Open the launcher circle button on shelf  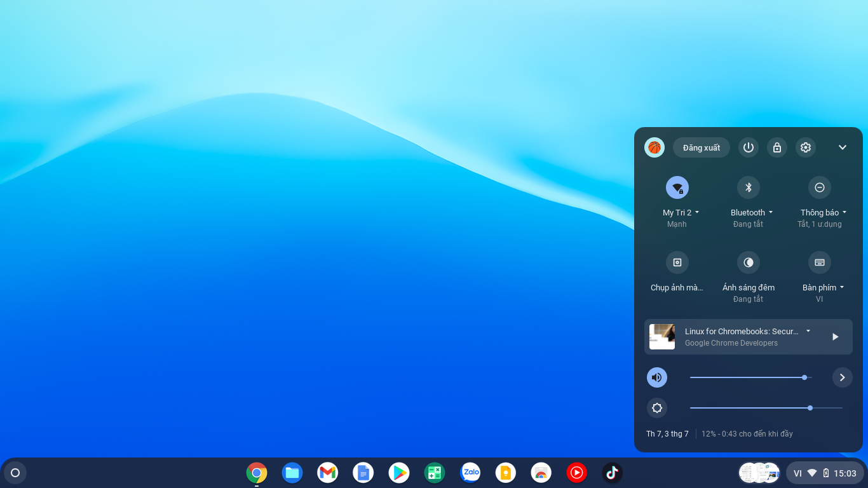(x=15, y=473)
